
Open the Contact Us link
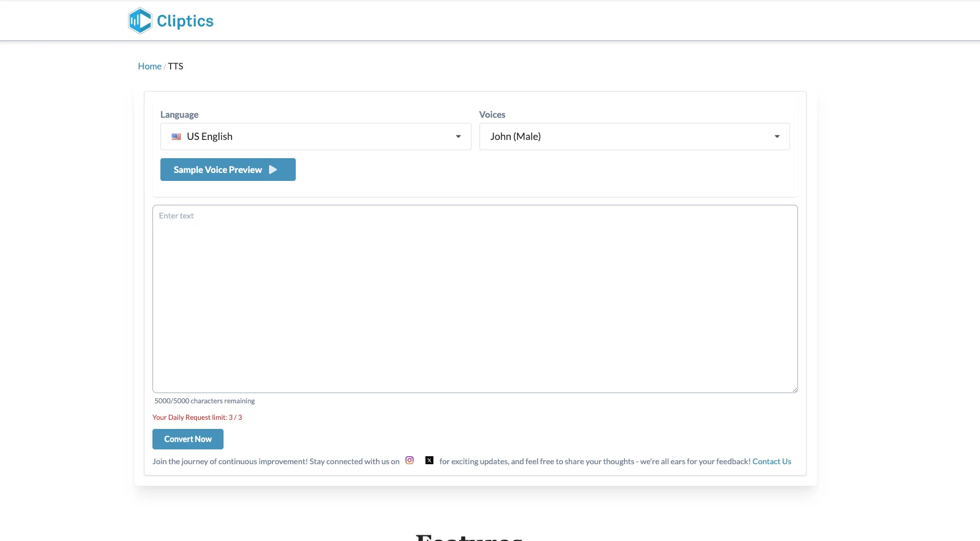pos(772,461)
